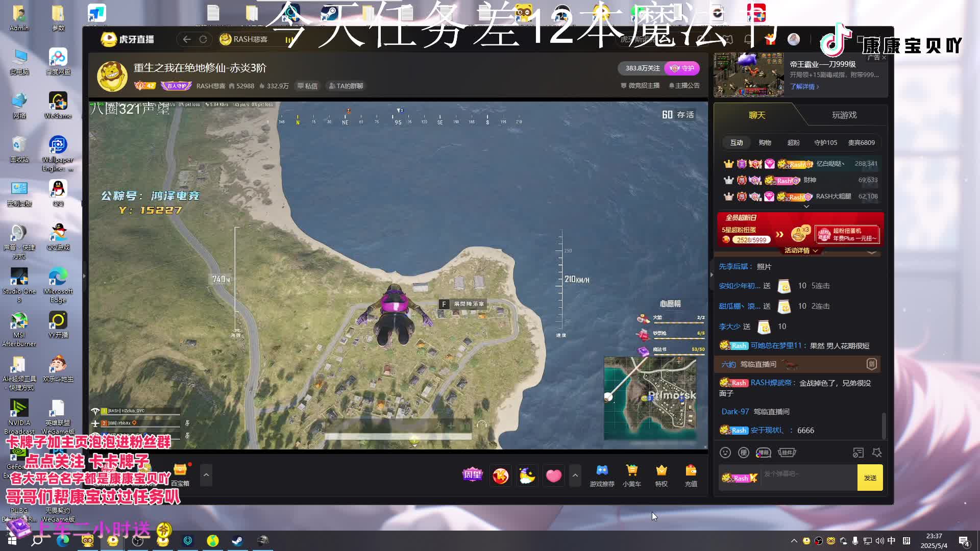Open the user avatar in Huya header
Screen dimensions: 980x551
794,39
